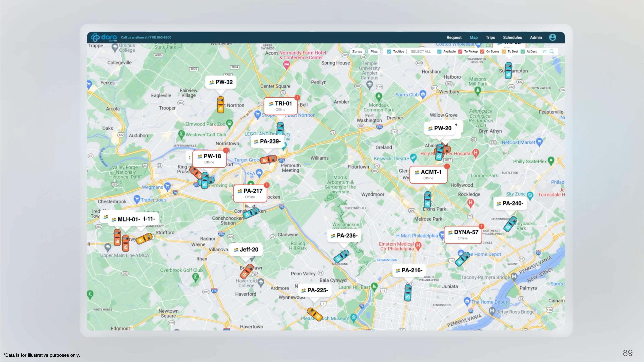
Task: Open the PW-18 offline tooltip
Action: pos(209,159)
